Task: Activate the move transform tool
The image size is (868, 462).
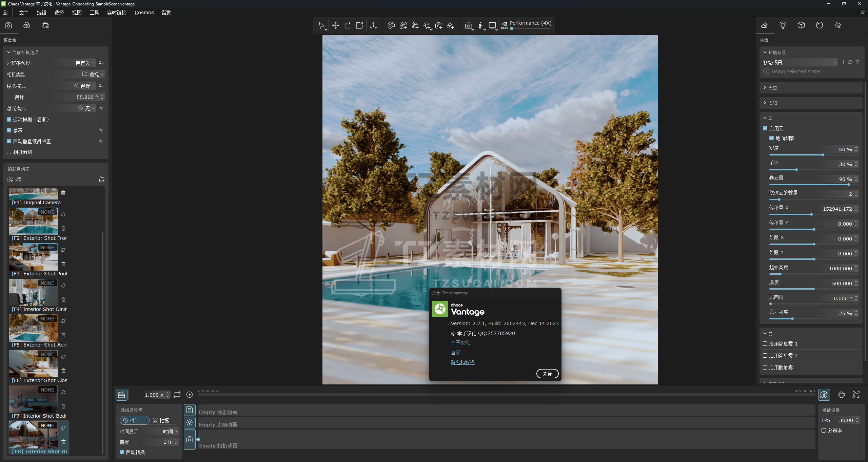Action: 335,25
